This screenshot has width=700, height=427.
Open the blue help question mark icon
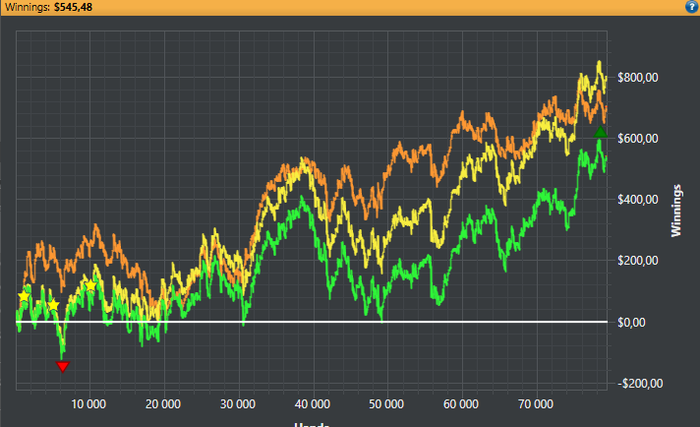692,7
